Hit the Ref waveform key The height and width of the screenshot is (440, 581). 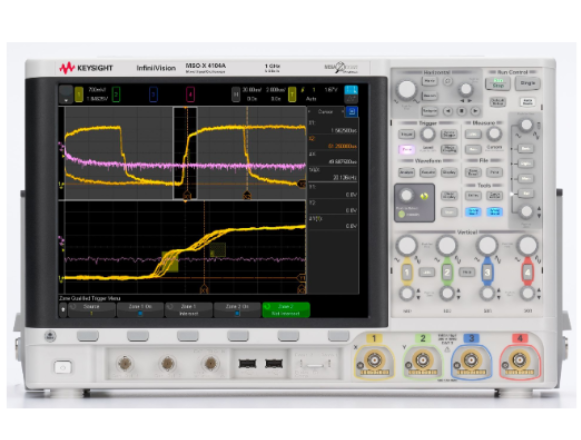click(x=526, y=193)
